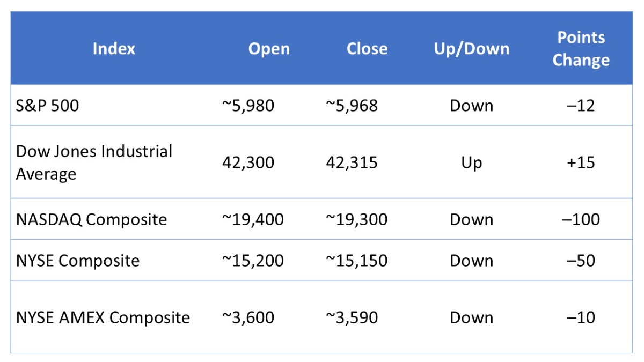Select the Up cell in Dow Jones row
Screen dimensions: 644x362
point(471,162)
